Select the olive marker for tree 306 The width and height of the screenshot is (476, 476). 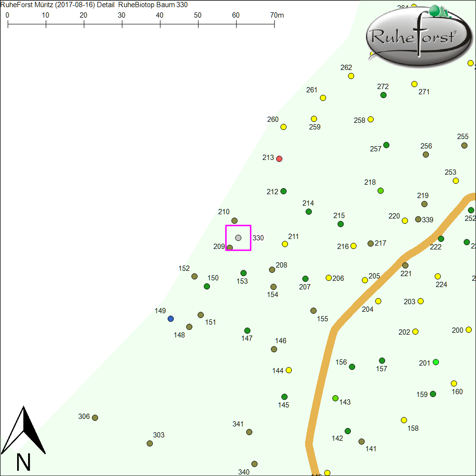click(x=95, y=418)
